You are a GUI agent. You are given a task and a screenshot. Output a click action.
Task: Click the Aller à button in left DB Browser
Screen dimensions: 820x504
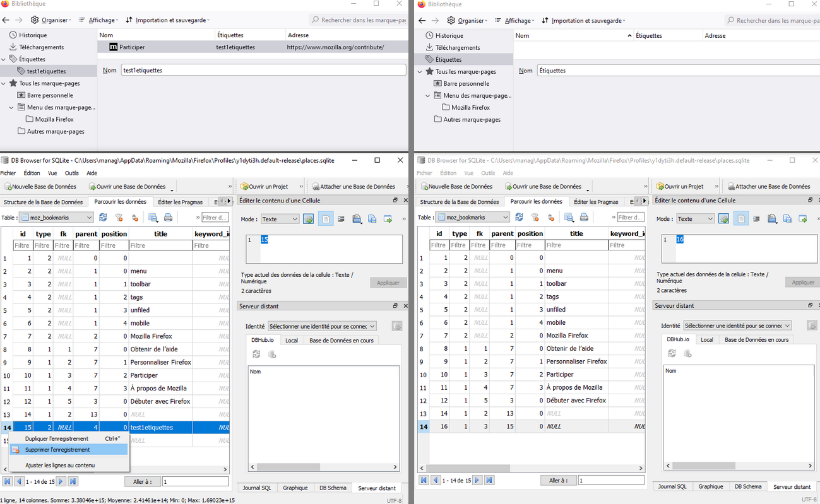click(x=142, y=481)
